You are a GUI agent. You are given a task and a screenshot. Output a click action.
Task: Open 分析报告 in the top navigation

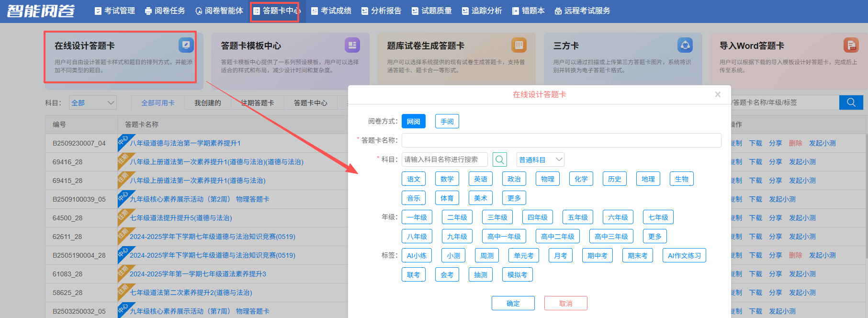coord(381,11)
